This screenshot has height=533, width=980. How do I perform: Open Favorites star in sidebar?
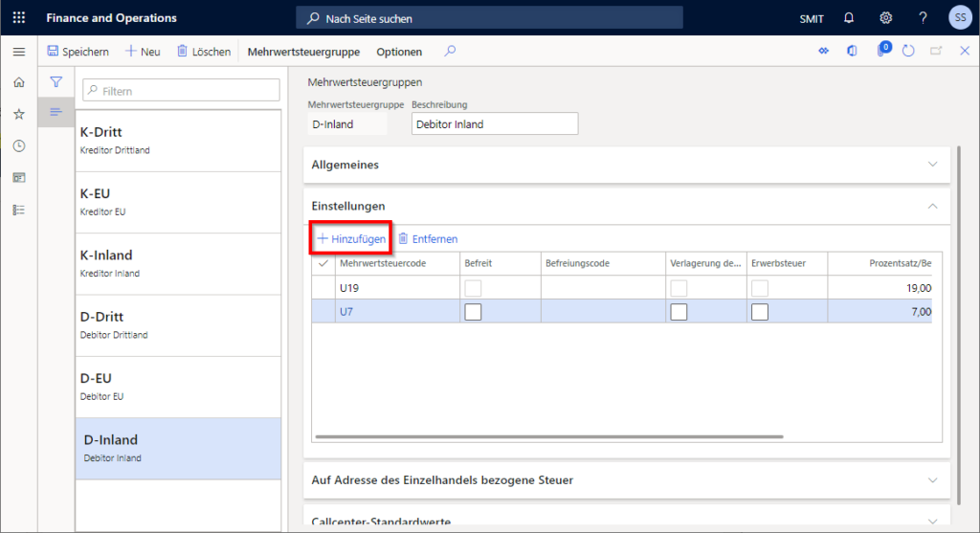point(19,114)
